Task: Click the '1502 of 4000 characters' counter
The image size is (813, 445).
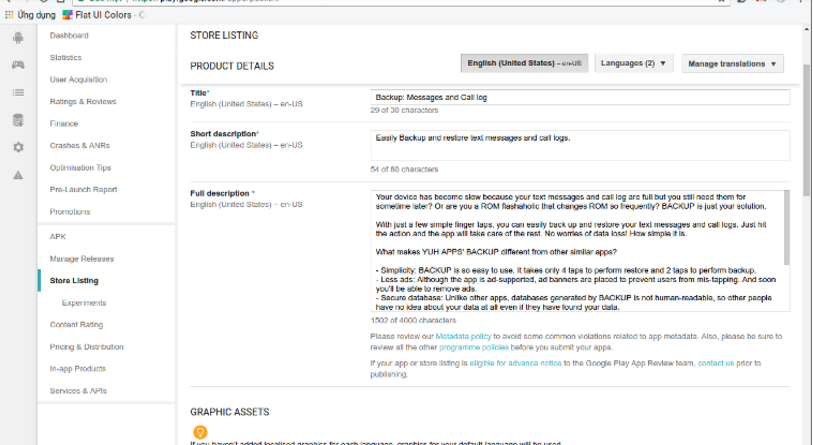Action: click(x=413, y=321)
